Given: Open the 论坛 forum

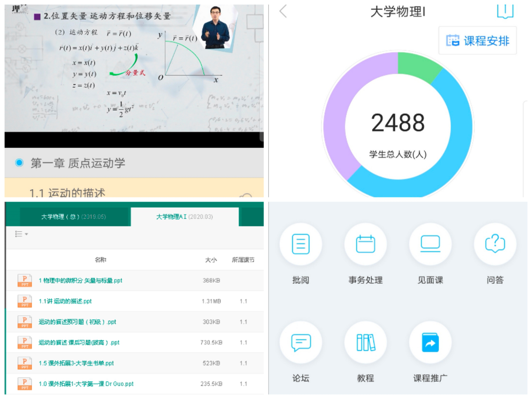Looking at the screenshot, I should tap(301, 342).
